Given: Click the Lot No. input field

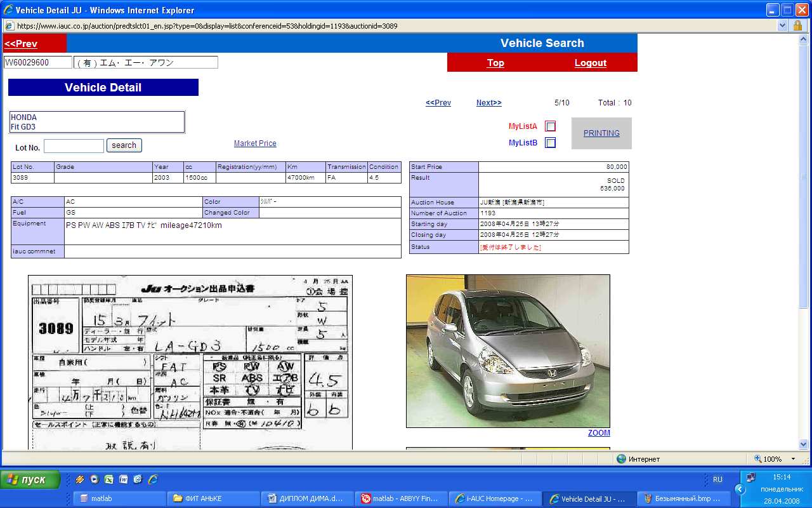Looking at the screenshot, I should 74,146.
